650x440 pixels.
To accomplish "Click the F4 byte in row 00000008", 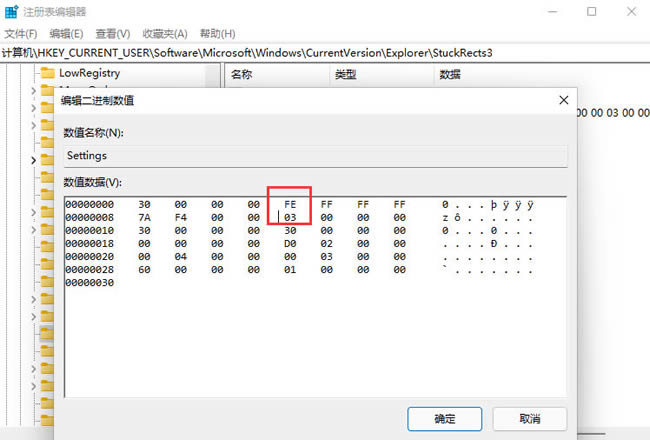I will 181,217.
